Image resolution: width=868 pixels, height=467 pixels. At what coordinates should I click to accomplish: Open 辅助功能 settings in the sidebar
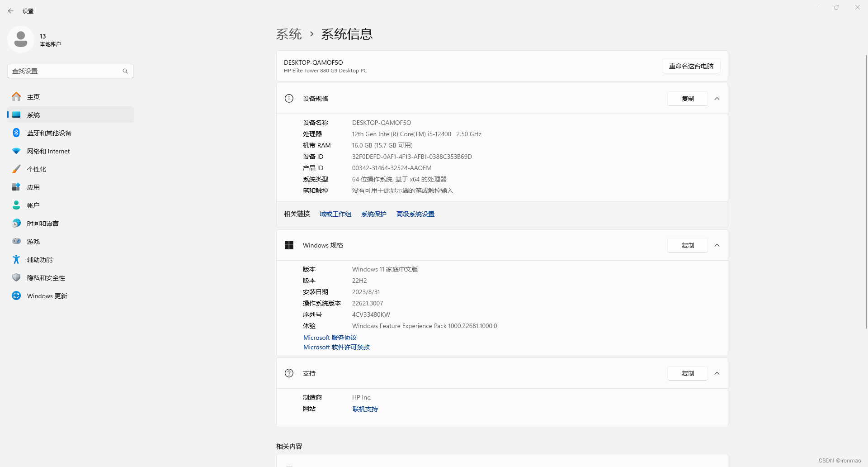(x=71, y=259)
